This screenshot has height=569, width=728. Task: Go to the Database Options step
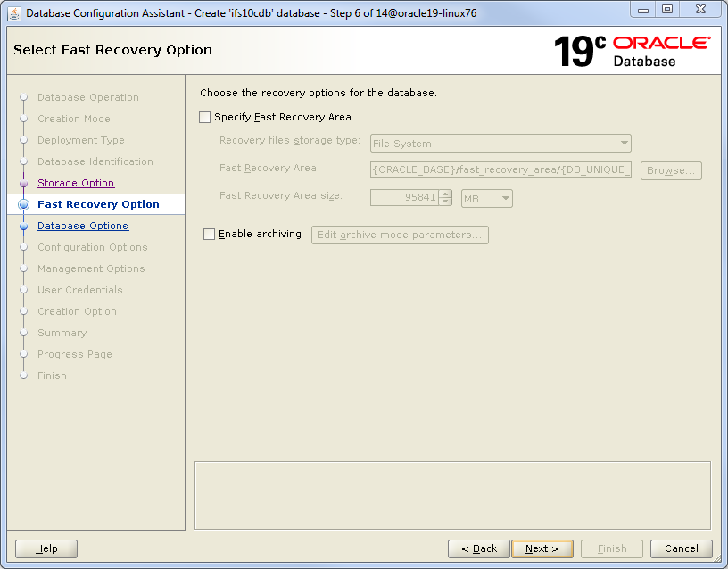pyautogui.click(x=83, y=226)
